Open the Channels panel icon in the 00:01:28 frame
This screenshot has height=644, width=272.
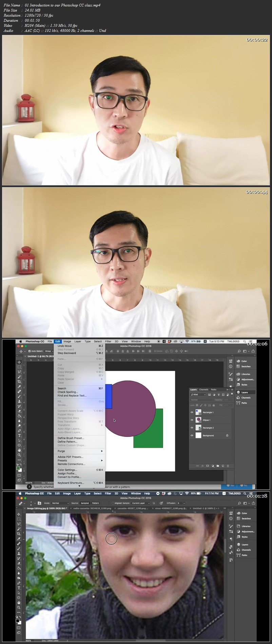[x=238, y=550]
